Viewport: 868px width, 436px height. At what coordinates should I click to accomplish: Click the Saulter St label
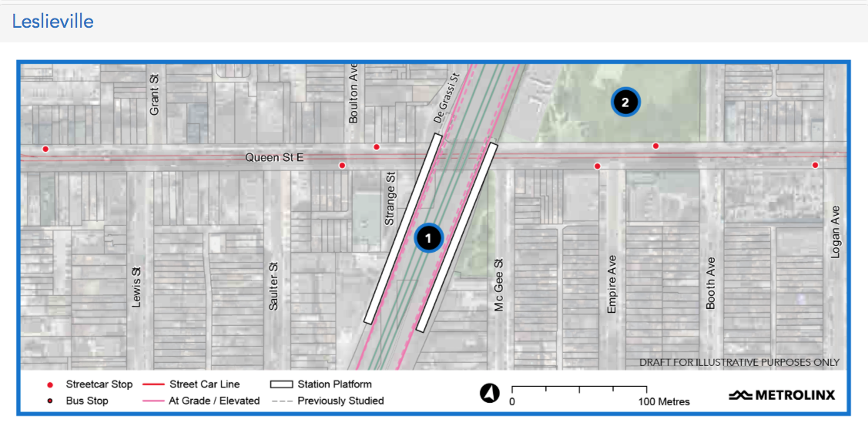point(273,286)
